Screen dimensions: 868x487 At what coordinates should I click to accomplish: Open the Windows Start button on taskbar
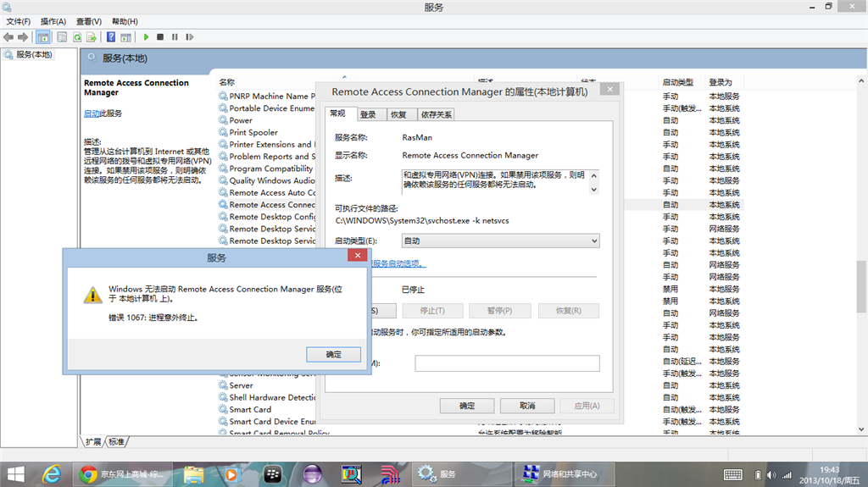15,474
